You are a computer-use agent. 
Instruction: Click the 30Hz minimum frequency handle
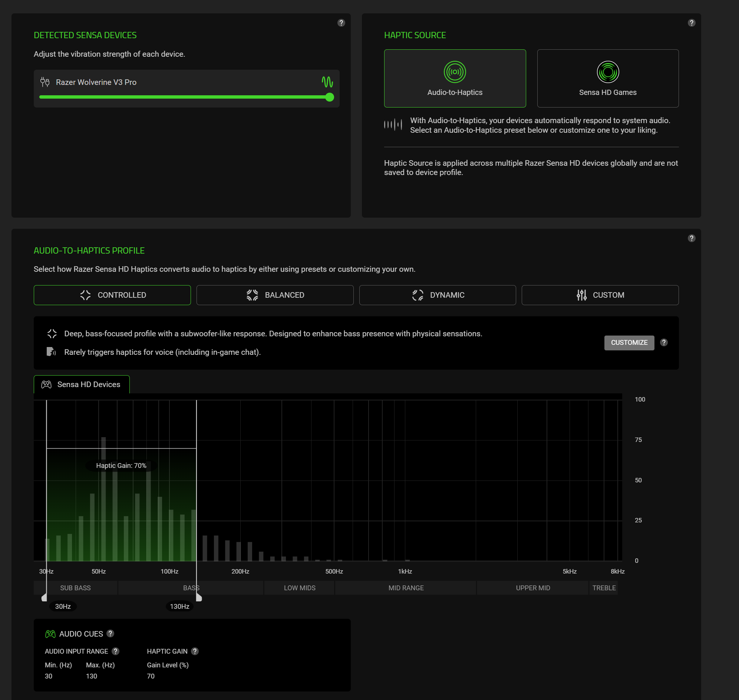(x=44, y=597)
